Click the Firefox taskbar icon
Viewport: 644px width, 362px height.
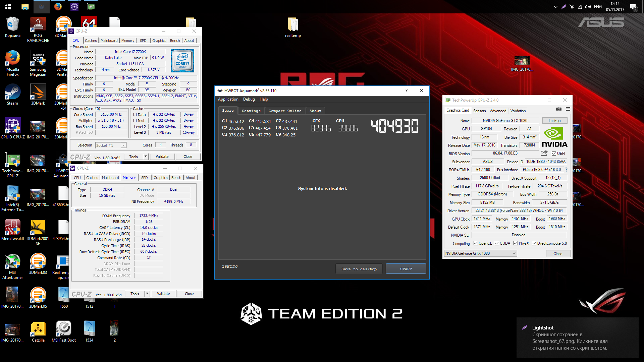tap(58, 7)
